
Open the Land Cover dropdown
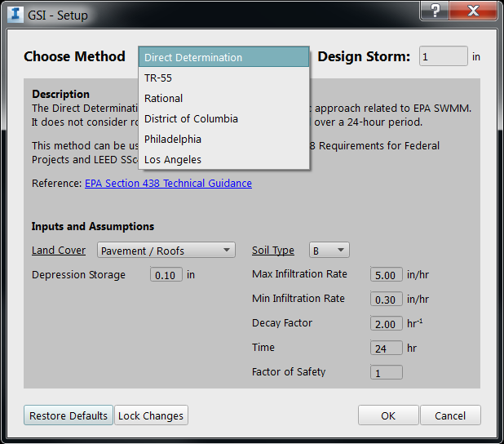tap(166, 251)
